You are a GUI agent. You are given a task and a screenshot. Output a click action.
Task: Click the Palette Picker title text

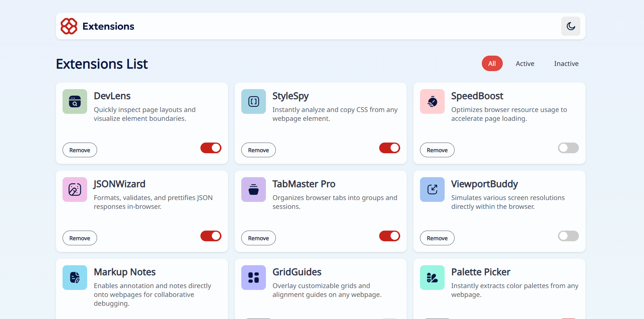[481, 272]
